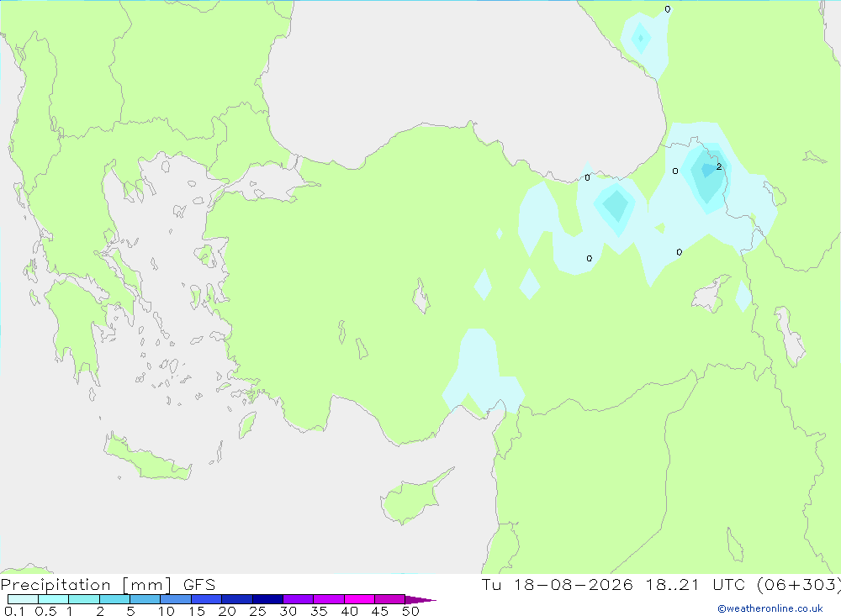Screen dimensions: 841x616
Task: Select the 2–5 mm legend swatch
Action: click(x=114, y=599)
